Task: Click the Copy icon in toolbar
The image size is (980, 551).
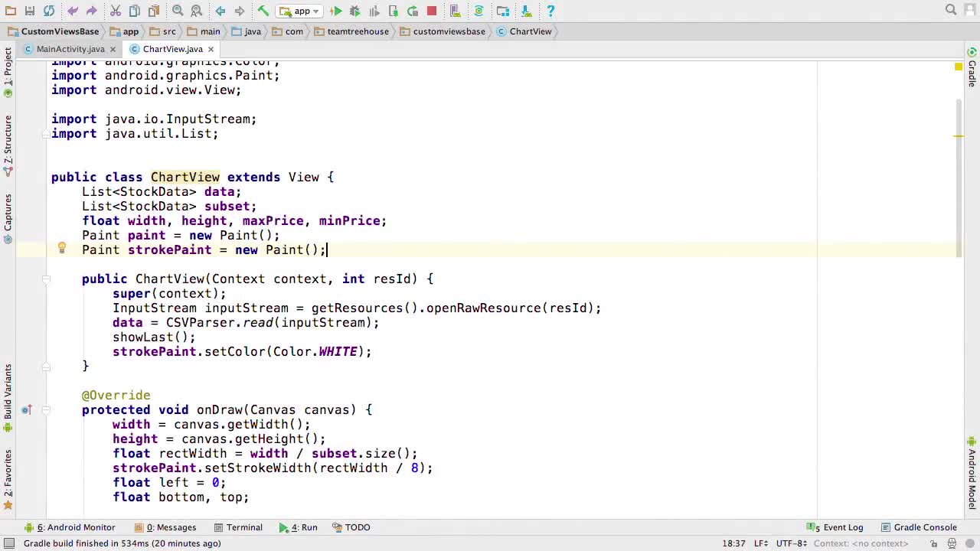Action: [134, 11]
